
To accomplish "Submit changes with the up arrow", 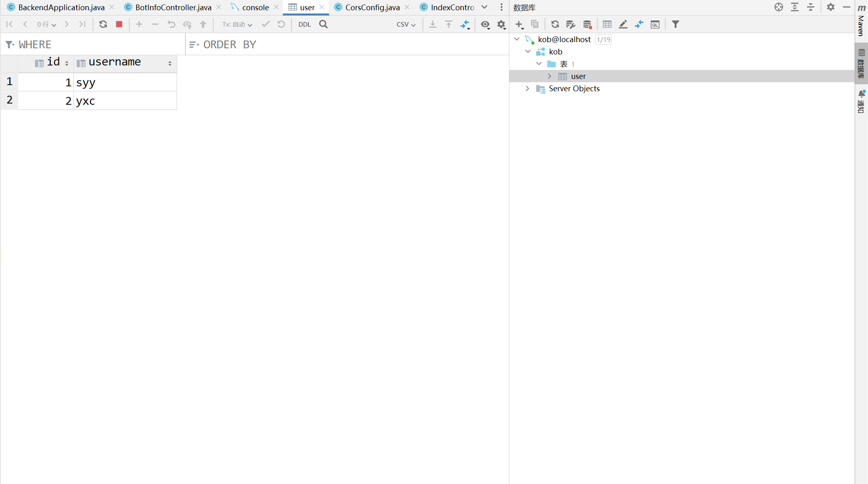I will [x=203, y=25].
